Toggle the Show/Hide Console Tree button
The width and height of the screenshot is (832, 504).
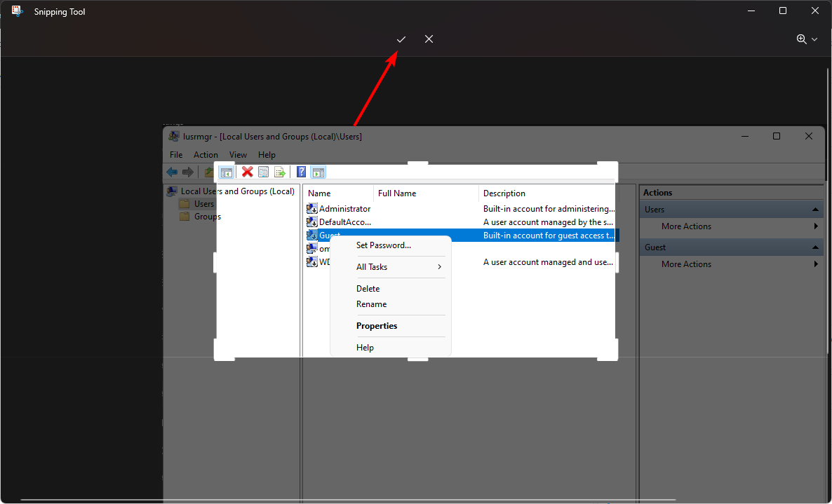point(226,172)
